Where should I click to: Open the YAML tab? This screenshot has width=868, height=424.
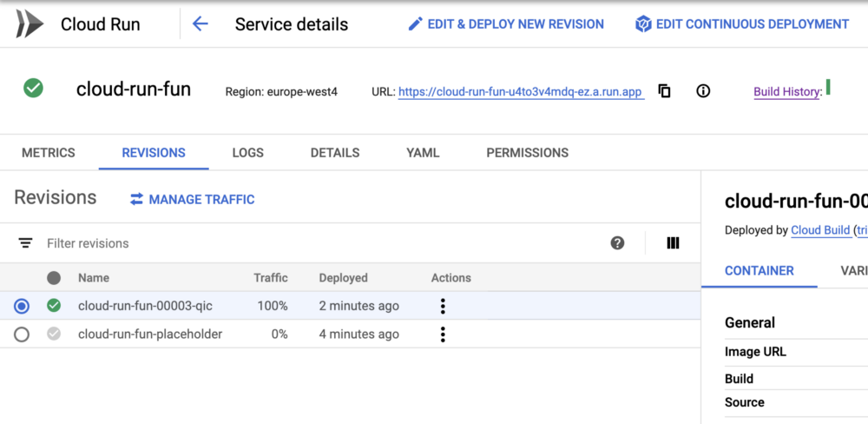point(423,153)
